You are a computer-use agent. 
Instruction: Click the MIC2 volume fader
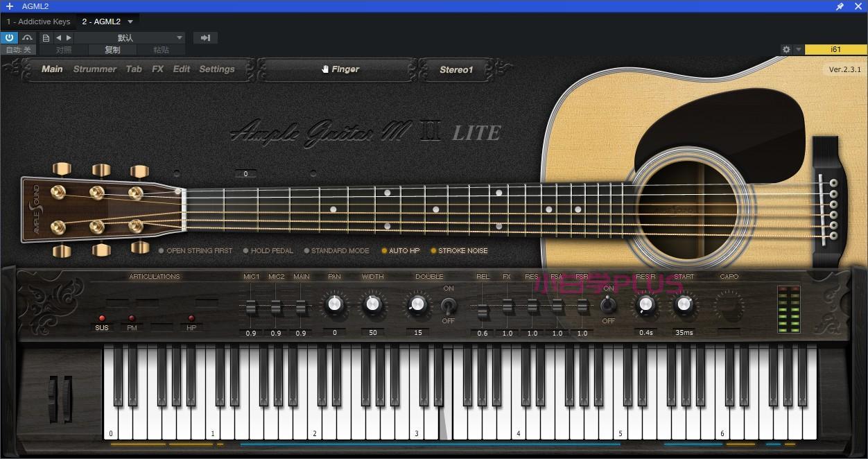276,307
